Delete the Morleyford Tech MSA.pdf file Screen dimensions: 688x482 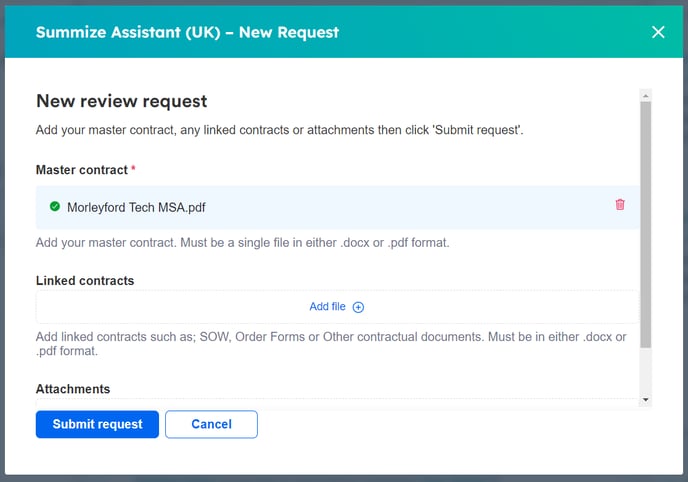(620, 205)
